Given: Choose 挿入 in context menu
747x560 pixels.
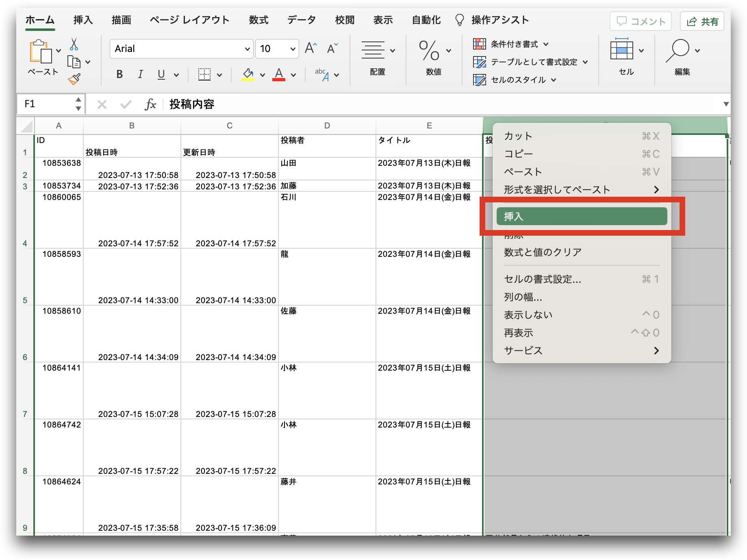Looking at the screenshot, I should click(582, 216).
